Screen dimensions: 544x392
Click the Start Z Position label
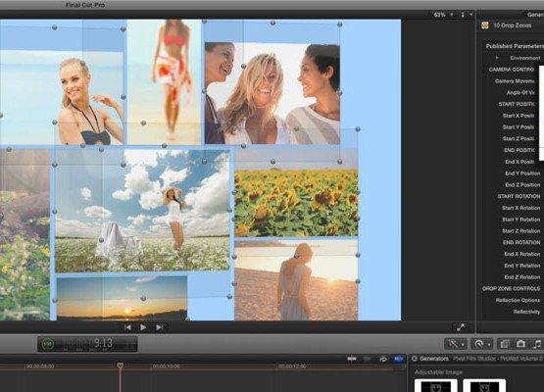tap(519, 138)
